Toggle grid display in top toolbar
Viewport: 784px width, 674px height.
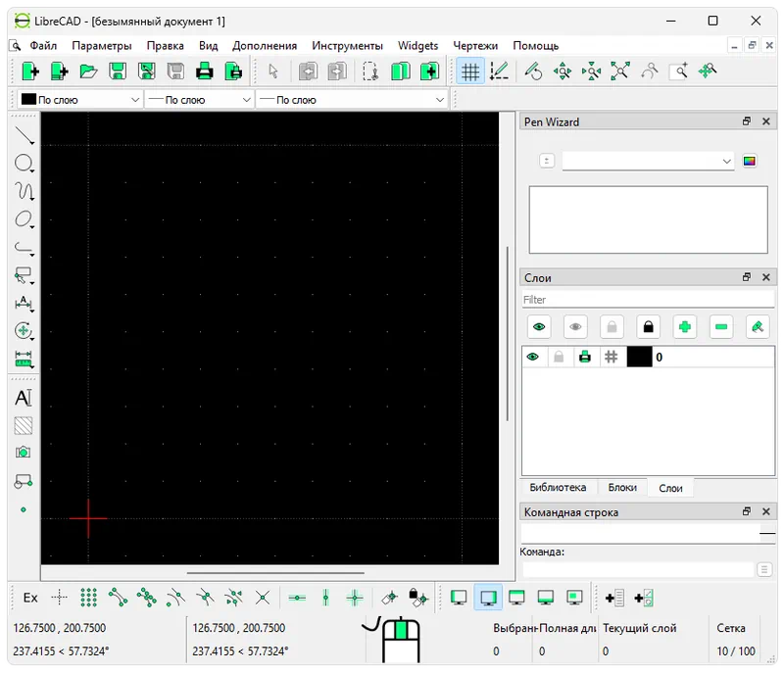click(470, 71)
